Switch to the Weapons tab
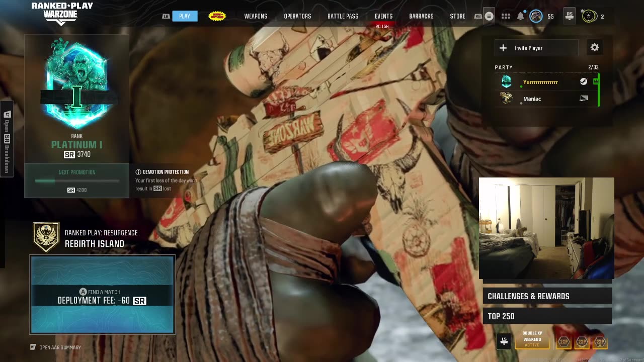Screen dimensions: 644x362 (x=256, y=16)
